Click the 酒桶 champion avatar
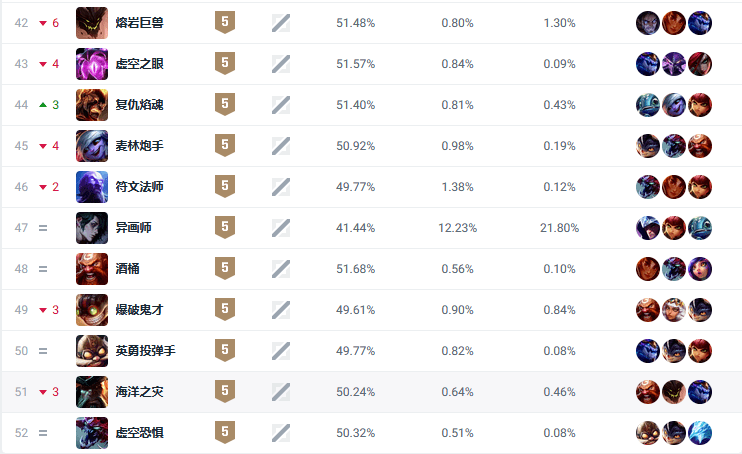Viewport: 742px width, 454px height. (92, 269)
